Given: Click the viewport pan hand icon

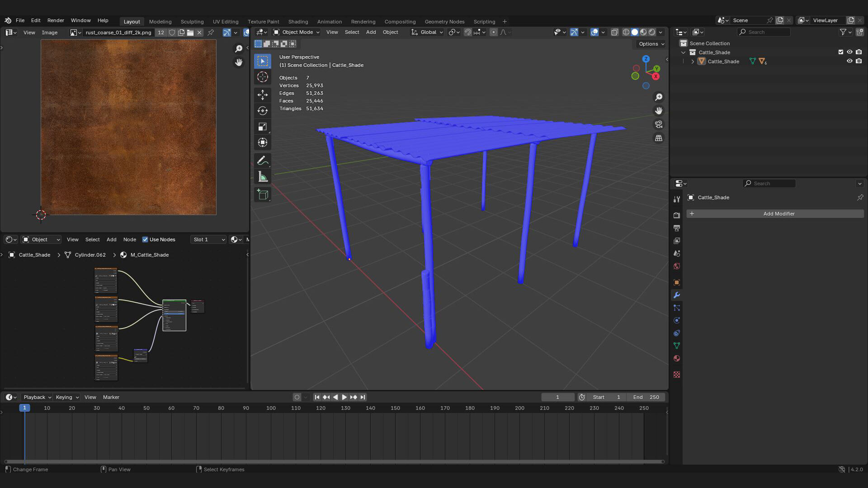Looking at the screenshot, I should [659, 111].
